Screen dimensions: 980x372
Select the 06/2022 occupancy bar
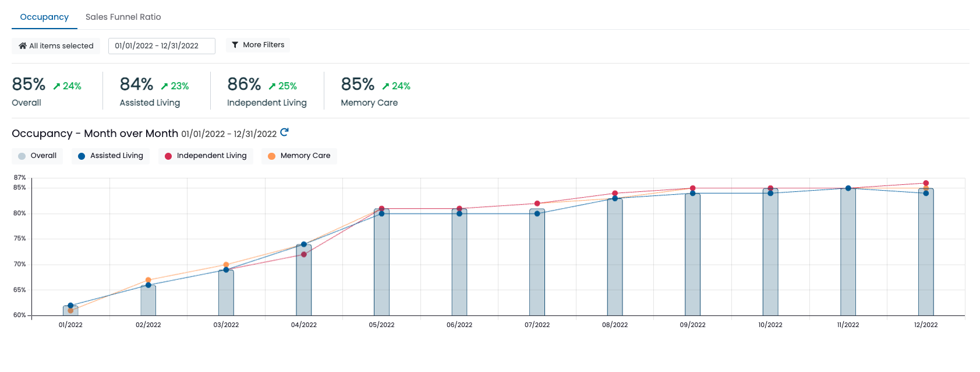pos(459,262)
